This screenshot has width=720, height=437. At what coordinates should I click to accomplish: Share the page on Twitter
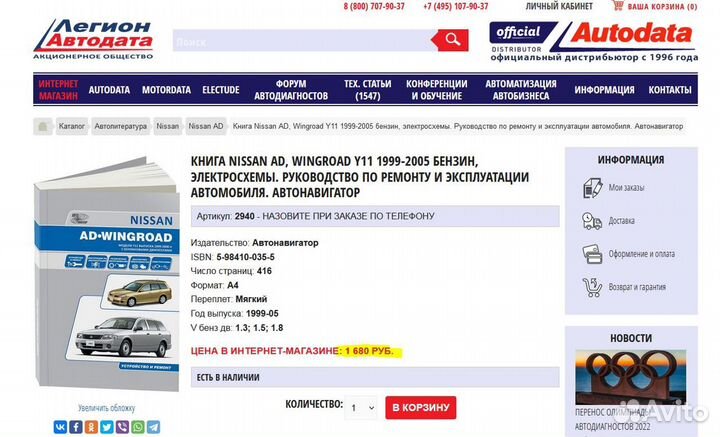tap(107, 427)
